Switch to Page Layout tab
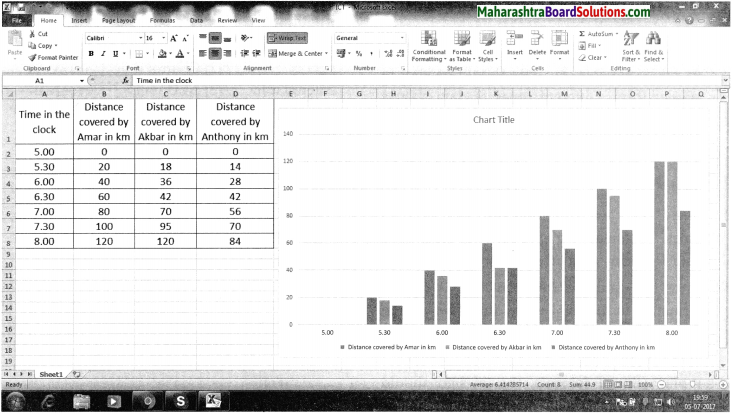Image resolution: width=732 pixels, height=414 pixels. (x=119, y=21)
